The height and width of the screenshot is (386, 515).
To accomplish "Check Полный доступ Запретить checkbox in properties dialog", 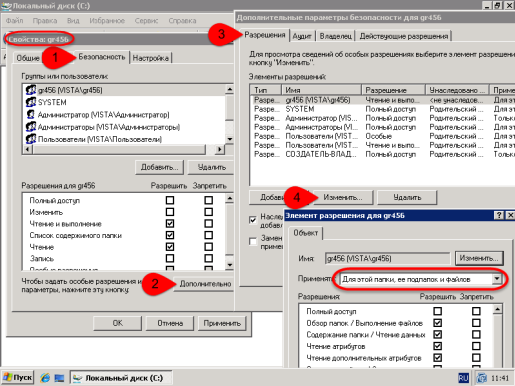I will 209,200.
